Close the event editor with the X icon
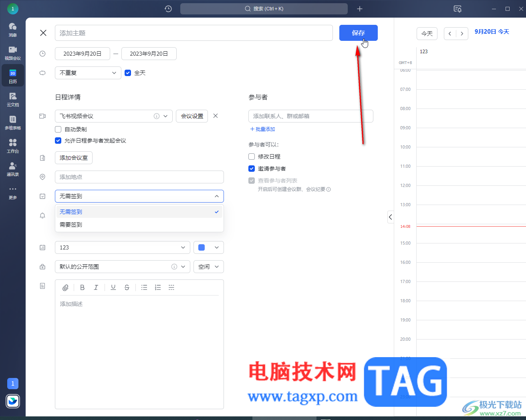This screenshot has width=526, height=420. coord(43,33)
